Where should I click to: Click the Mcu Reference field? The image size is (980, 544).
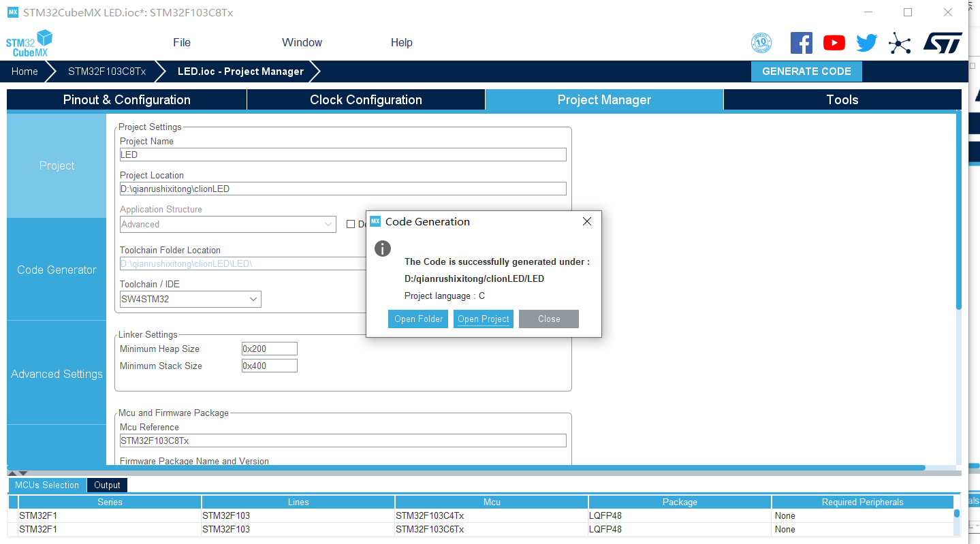click(x=343, y=441)
